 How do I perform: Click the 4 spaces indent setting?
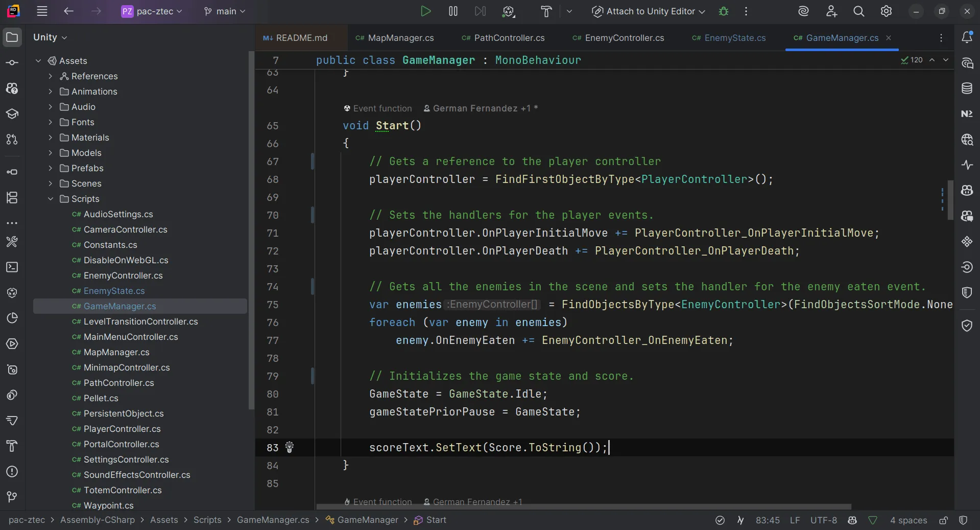pos(908,520)
